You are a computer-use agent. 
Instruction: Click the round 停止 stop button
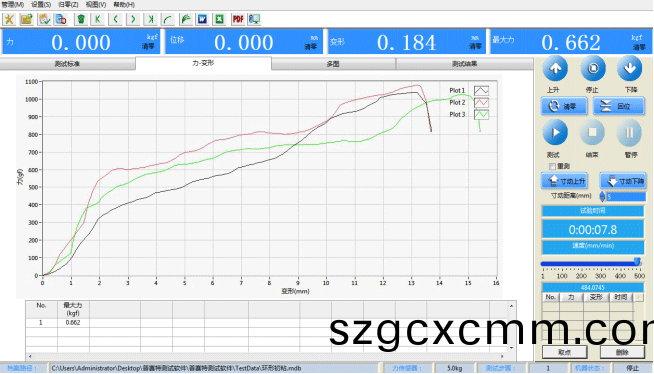(x=593, y=69)
